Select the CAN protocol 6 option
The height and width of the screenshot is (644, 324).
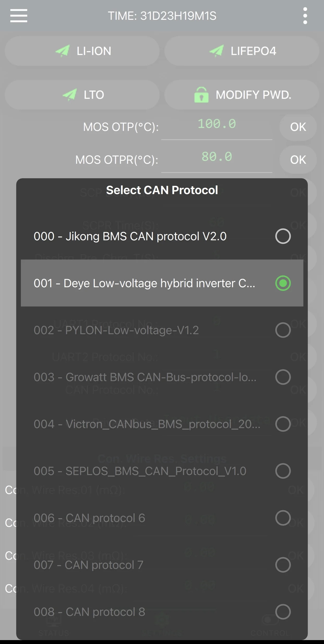(x=89, y=518)
